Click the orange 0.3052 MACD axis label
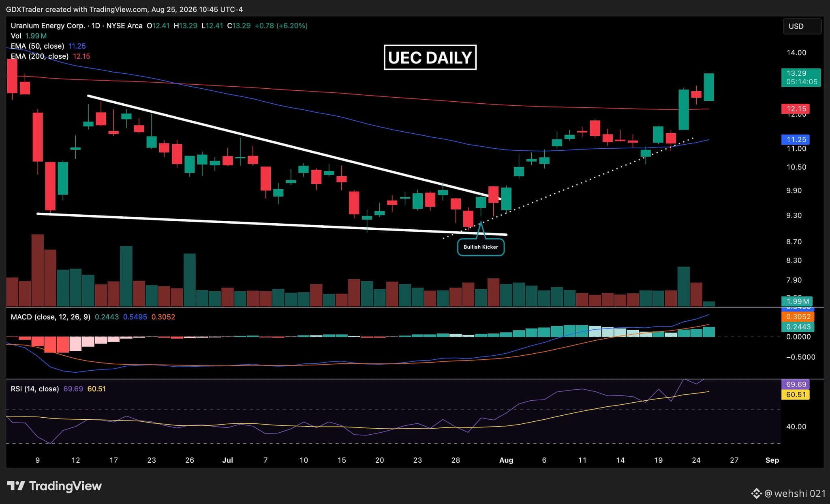Image resolution: width=830 pixels, height=504 pixels. pos(797,317)
